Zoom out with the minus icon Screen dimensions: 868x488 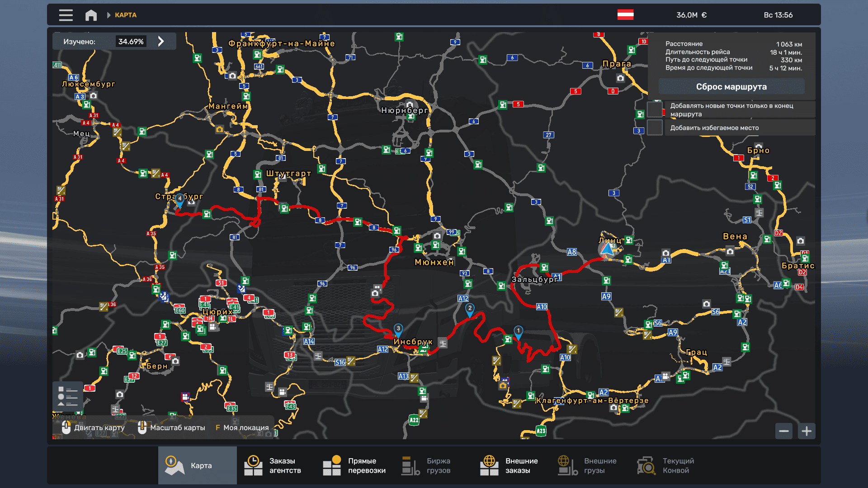coord(784,431)
